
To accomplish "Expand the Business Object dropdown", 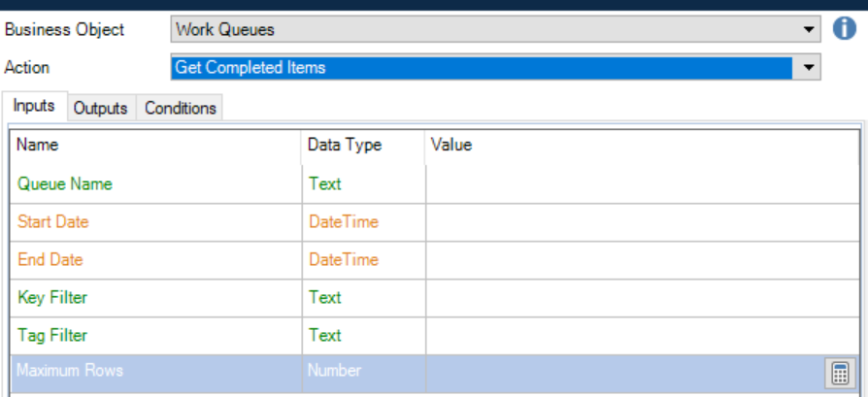I will pos(808,30).
